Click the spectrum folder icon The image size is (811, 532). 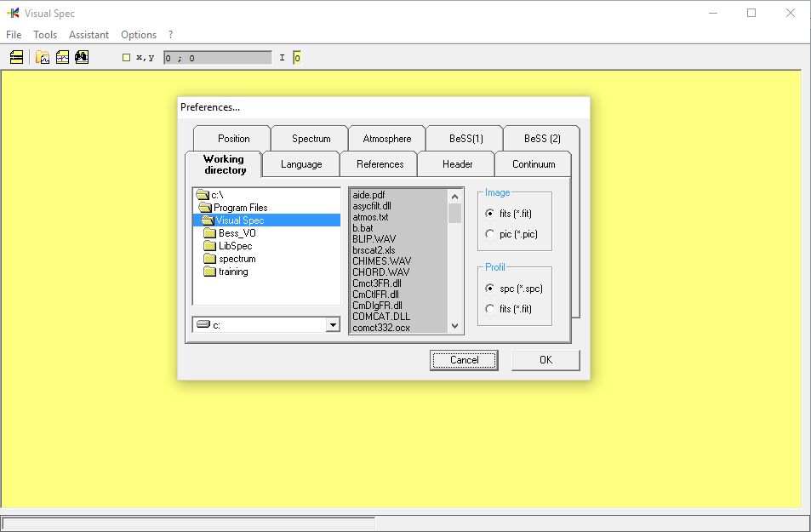point(210,258)
